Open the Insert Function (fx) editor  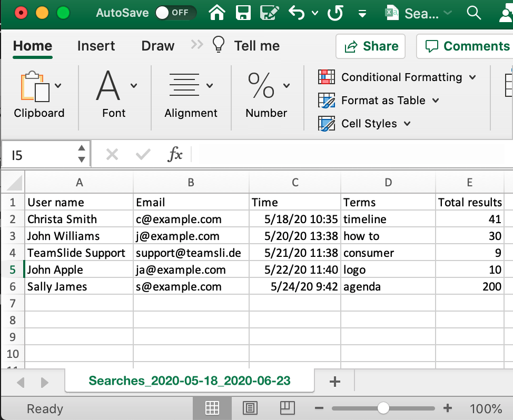176,154
